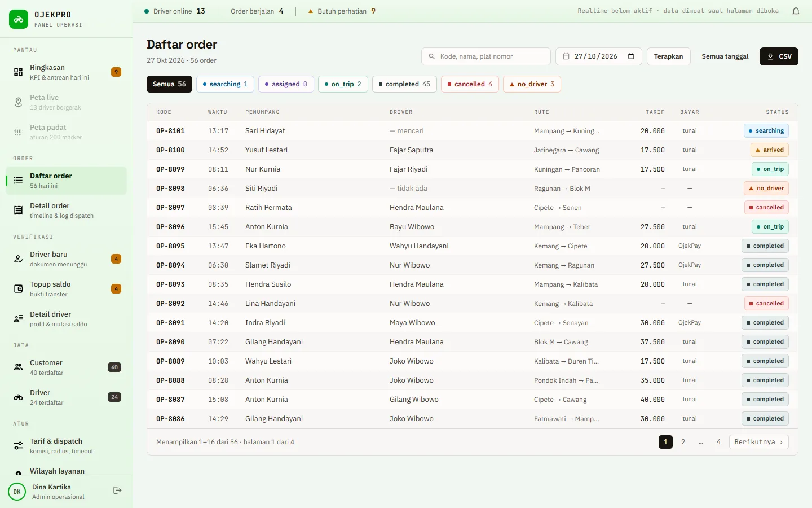Click the arrived status badge

(x=769, y=150)
